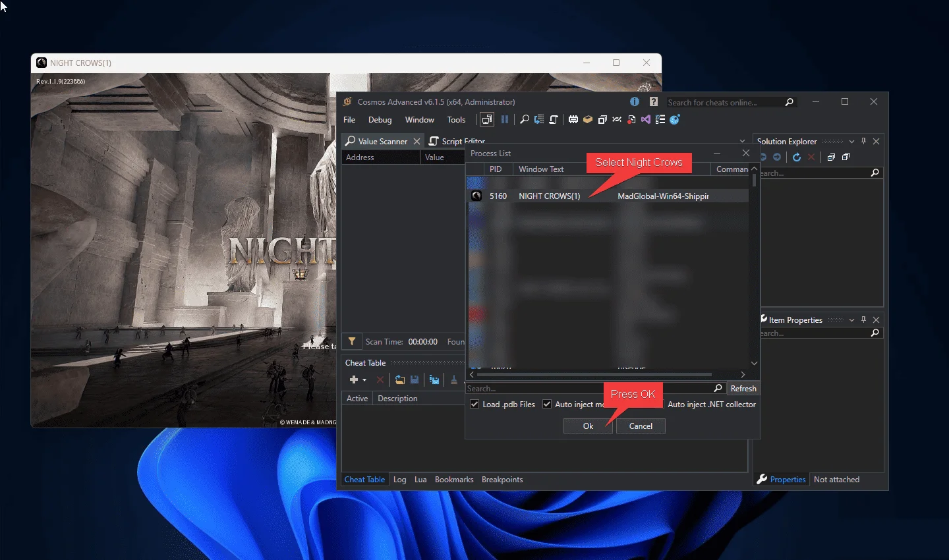Switch to the Log tab
This screenshot has width=949, height=560.
click(x=399, y=479)
